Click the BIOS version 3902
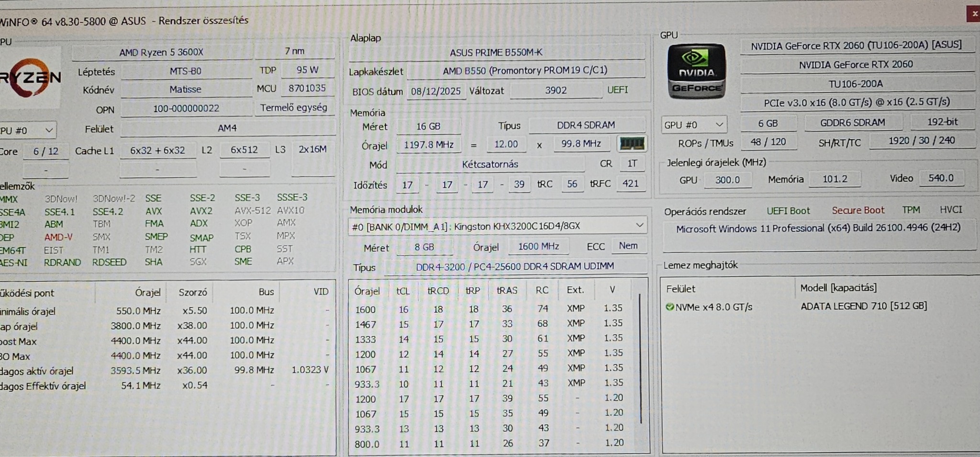This screenshot has height=457, width=980. tap(556, 90)
